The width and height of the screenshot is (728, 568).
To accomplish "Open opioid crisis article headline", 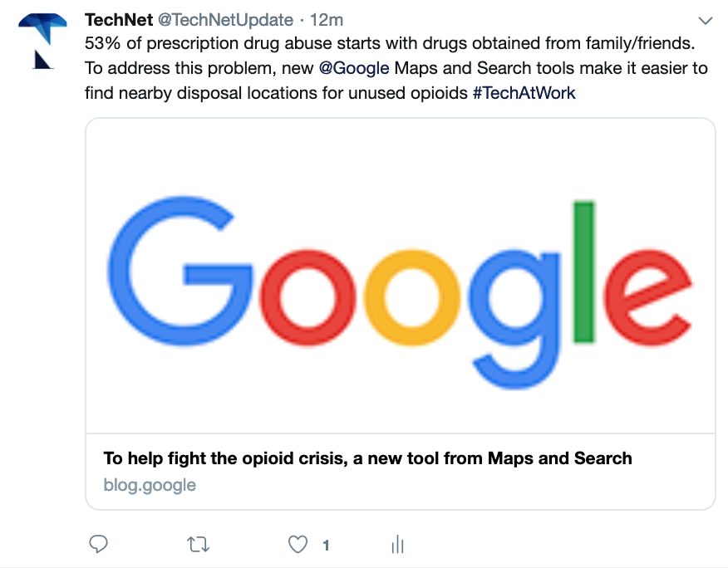I will coord(367,458).
